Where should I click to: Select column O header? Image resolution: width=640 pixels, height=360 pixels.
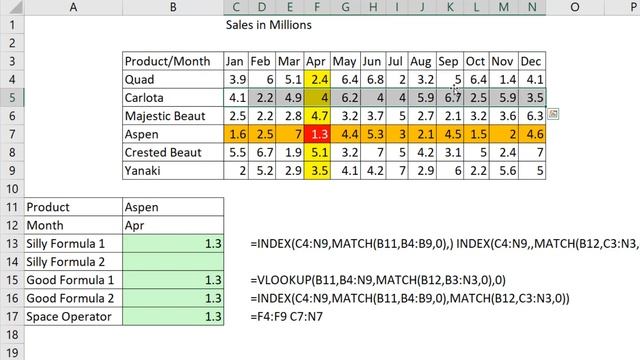pyautogui.click(x=575, y=7)
